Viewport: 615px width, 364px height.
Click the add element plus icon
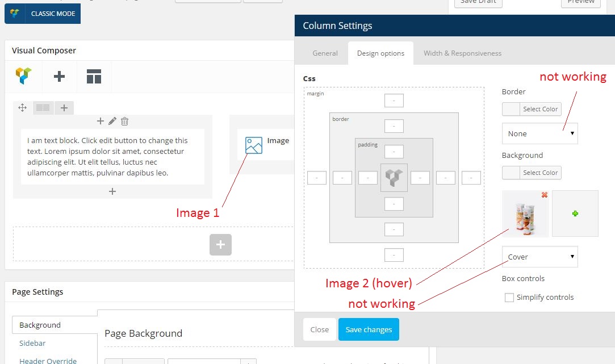click(x=59, y=76)
